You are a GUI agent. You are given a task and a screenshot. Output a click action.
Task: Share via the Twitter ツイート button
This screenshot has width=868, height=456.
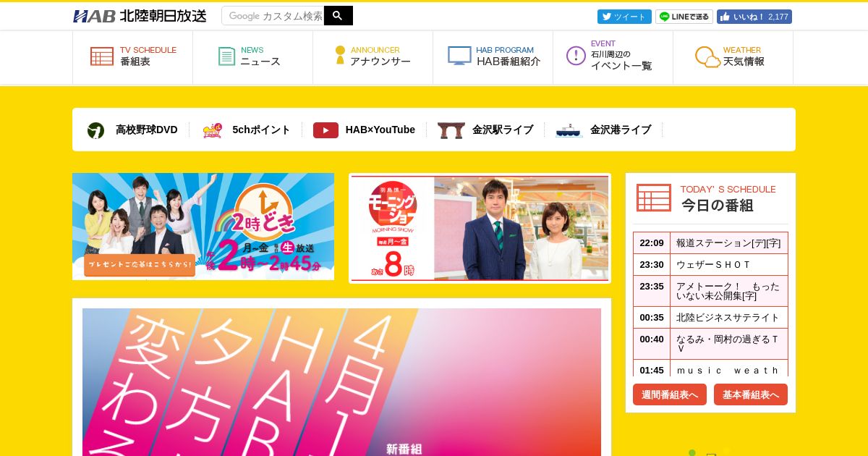(x=624, y=17)
